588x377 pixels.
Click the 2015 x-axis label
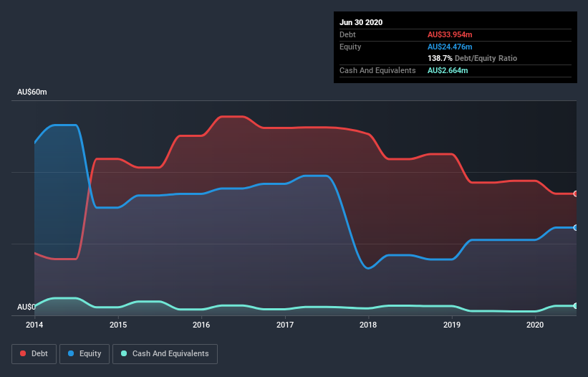pos(118,325)
